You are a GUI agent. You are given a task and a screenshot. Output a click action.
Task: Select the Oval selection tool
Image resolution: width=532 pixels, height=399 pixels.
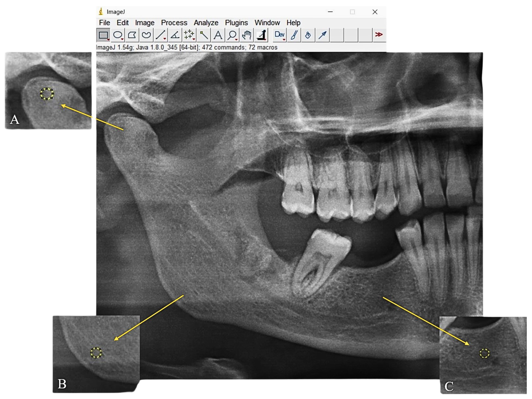[x=118, y=35]
